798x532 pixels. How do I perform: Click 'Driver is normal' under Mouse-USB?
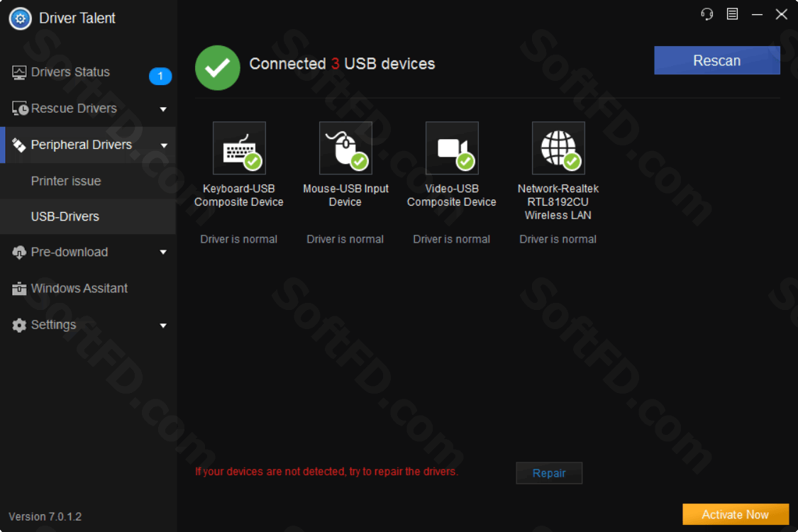[x=345, y=239]
